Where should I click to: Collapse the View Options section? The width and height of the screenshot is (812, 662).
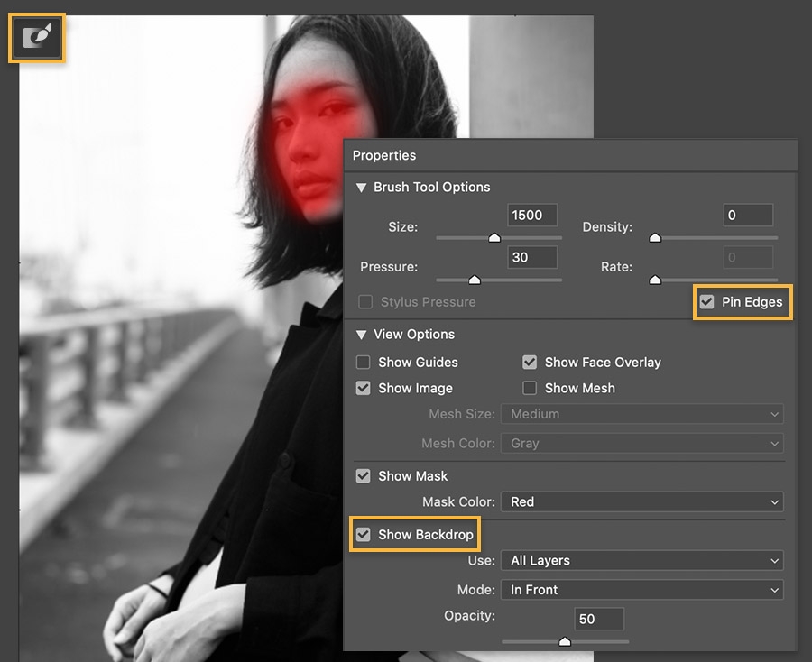[x=362, y=335]
